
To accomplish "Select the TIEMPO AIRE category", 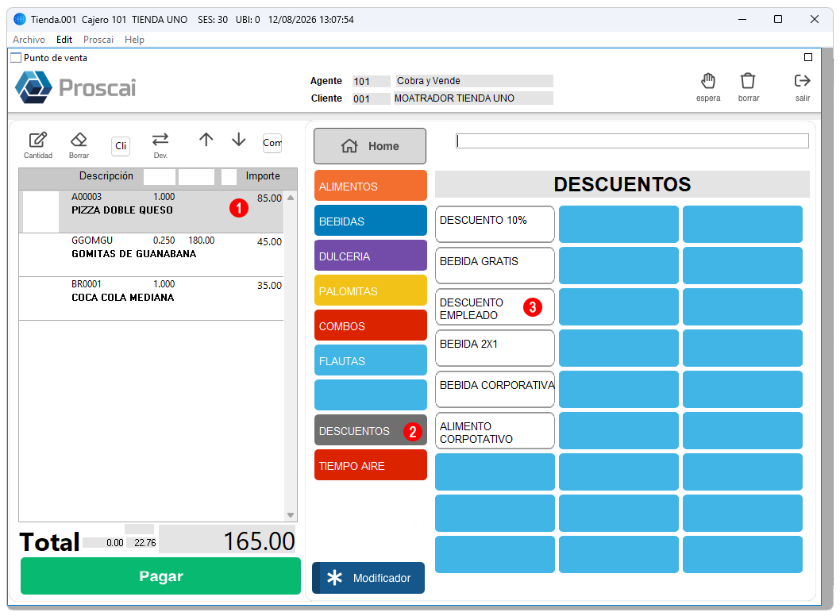I will coord(370,465).
